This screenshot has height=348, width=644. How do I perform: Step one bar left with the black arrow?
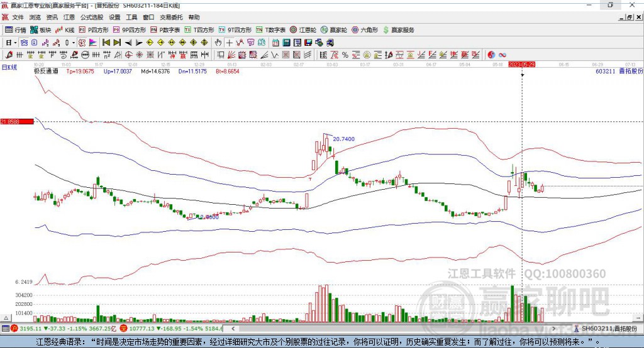[x=128, y=43]
